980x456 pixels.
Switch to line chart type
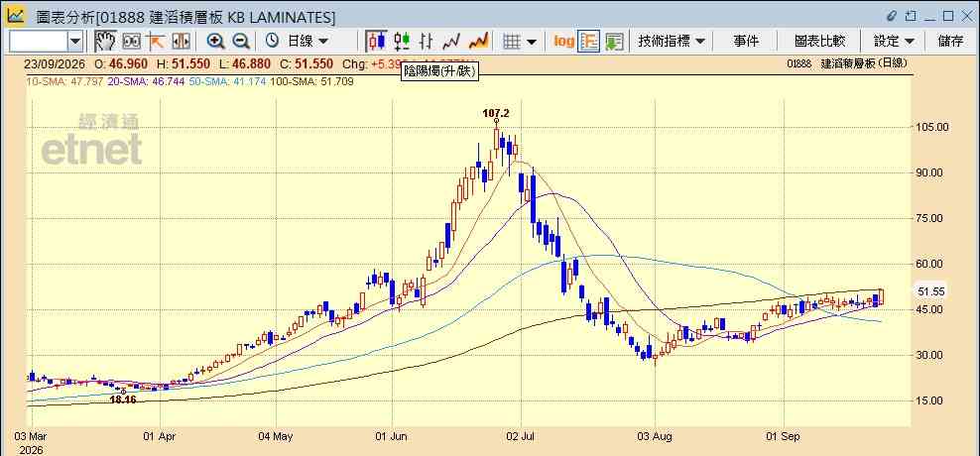tap(451, 42)
